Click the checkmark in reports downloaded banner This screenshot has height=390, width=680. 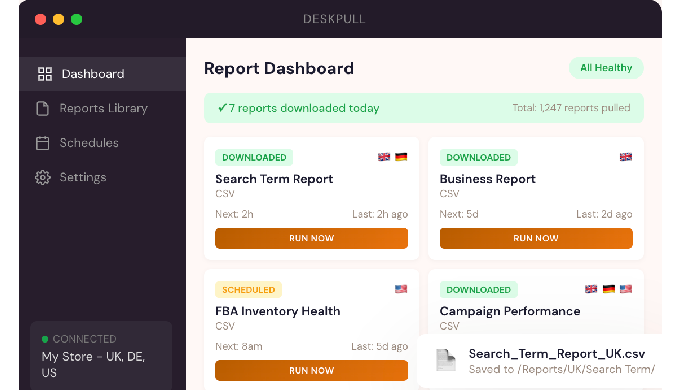pyautogui.click(x=222, y=108)
